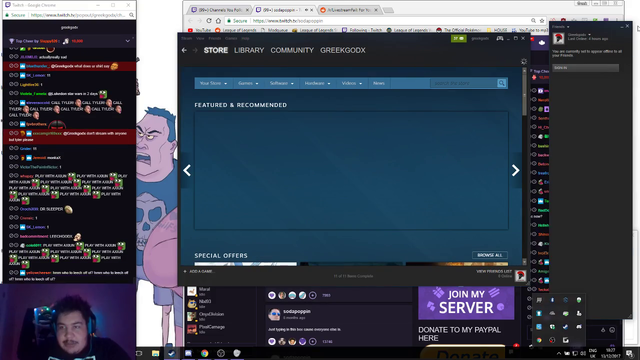Viewport: 640px width, 360px height.
Task: Open the GREEKGODX profile tab
Action: [343, 50]
